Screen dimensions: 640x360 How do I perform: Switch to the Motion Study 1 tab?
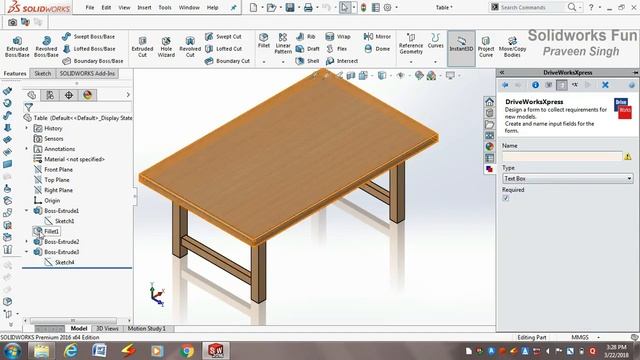[147, 328]
